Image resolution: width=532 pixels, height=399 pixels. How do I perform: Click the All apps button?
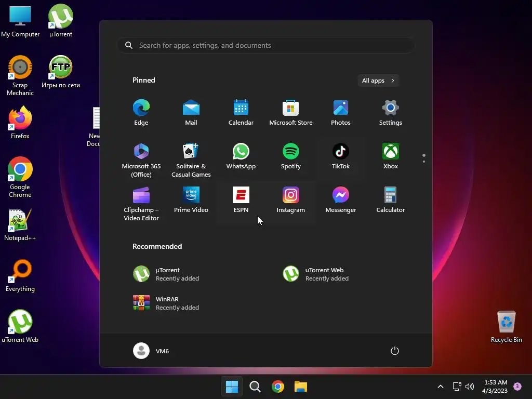click(378, 81)
